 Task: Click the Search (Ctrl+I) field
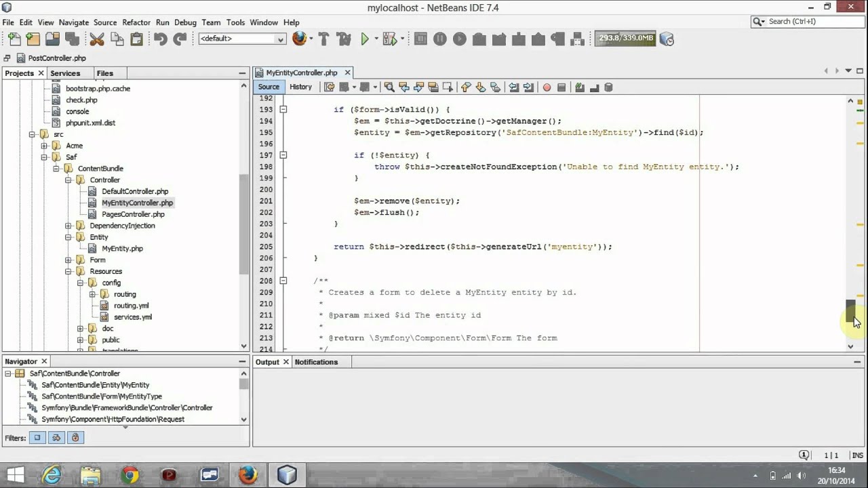pos(807,22)
